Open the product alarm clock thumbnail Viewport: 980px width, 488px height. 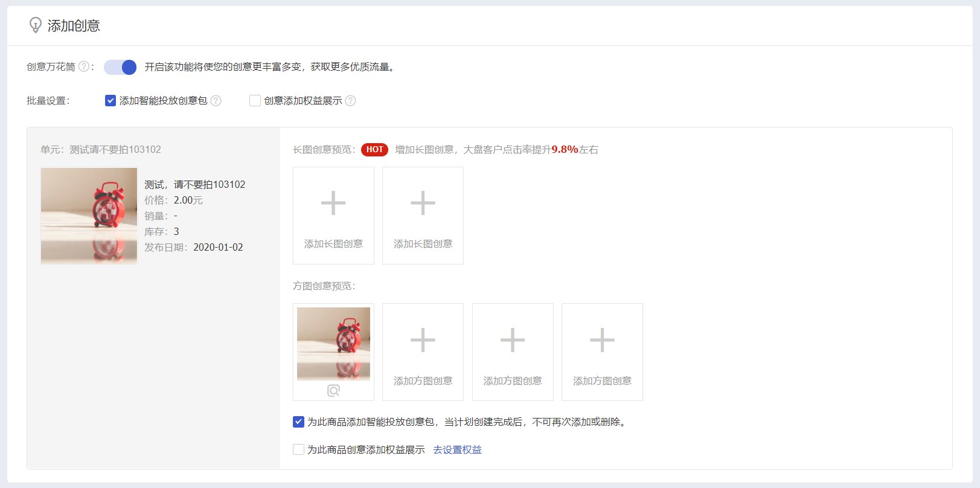[89, 216]
